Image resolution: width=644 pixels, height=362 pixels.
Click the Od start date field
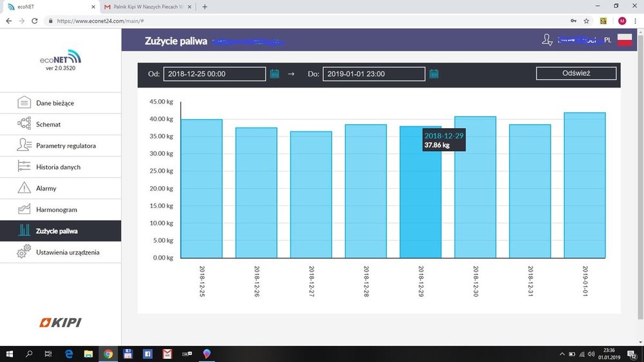tap(214, 74)
